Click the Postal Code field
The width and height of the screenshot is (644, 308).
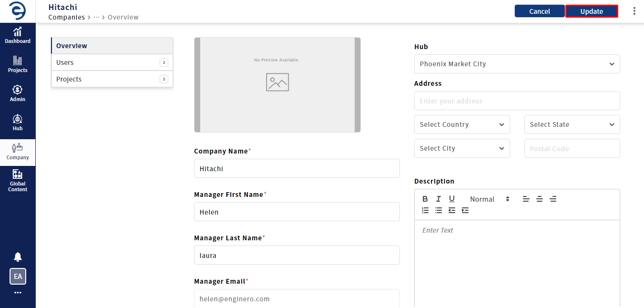572,148
